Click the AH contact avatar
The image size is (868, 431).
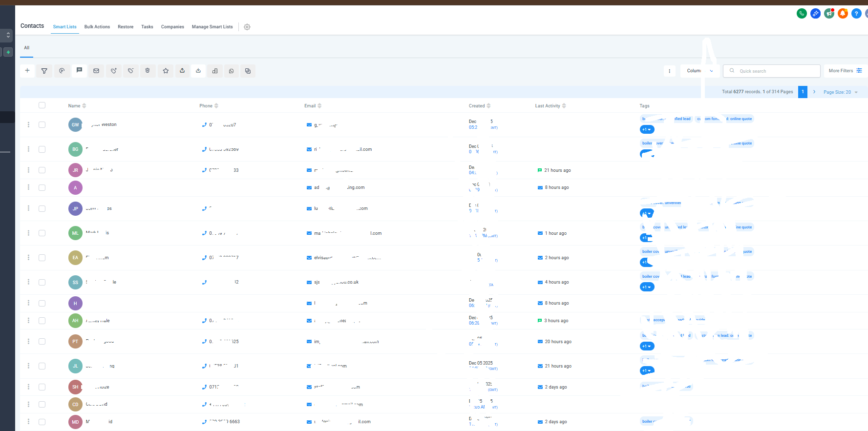[x=75, y=321]
